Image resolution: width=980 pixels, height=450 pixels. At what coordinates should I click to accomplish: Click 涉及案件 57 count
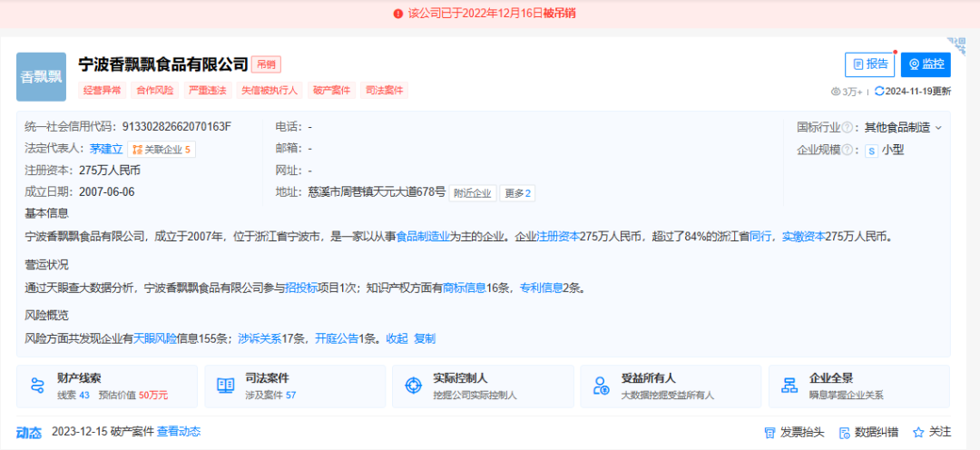click(270, 395)
